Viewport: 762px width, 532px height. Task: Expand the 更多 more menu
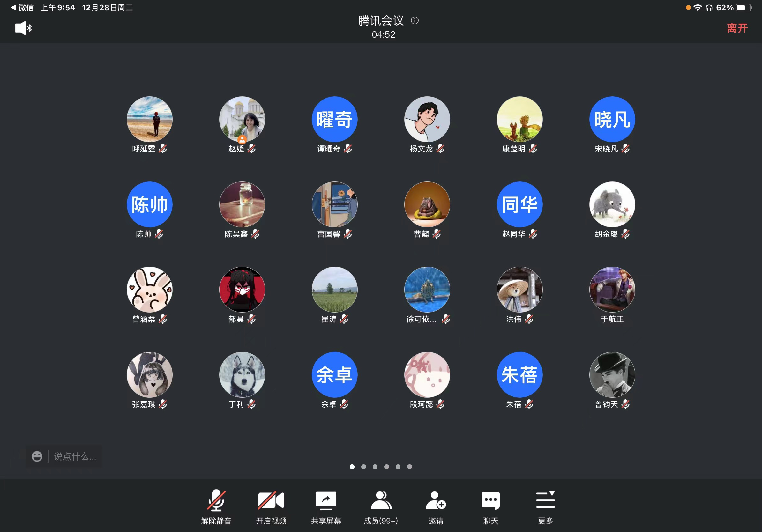click(545, 500)
